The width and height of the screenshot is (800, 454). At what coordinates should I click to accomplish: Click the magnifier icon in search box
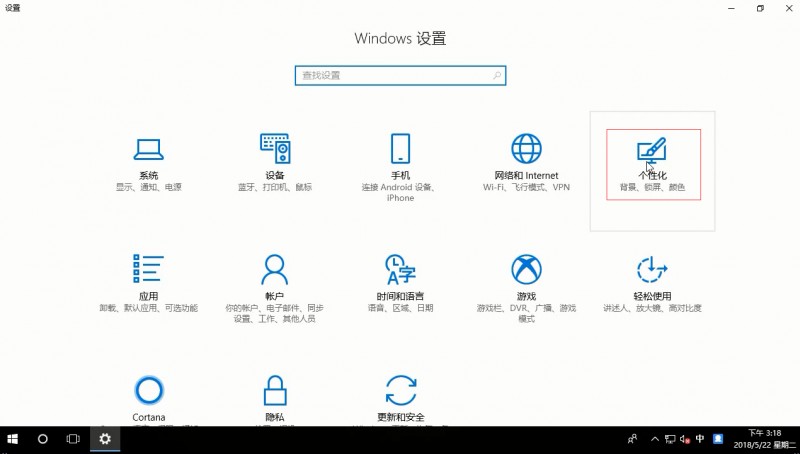[496, 75]
